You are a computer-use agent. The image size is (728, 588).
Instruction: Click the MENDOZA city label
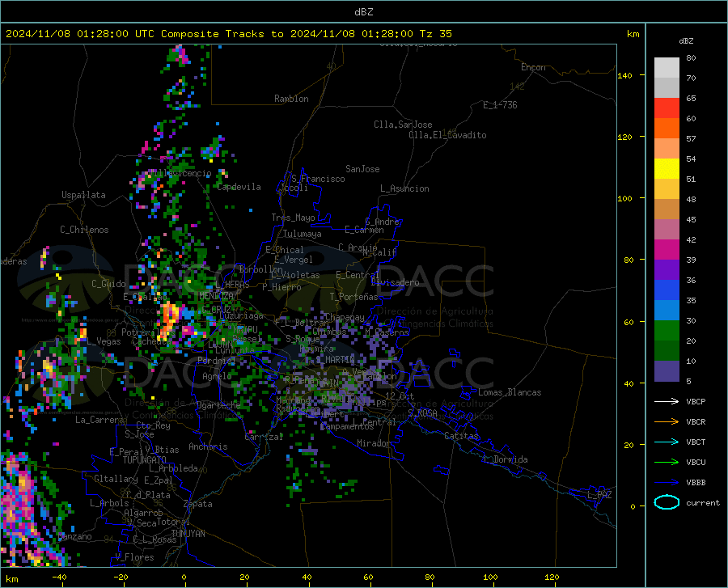pos(216,296)
